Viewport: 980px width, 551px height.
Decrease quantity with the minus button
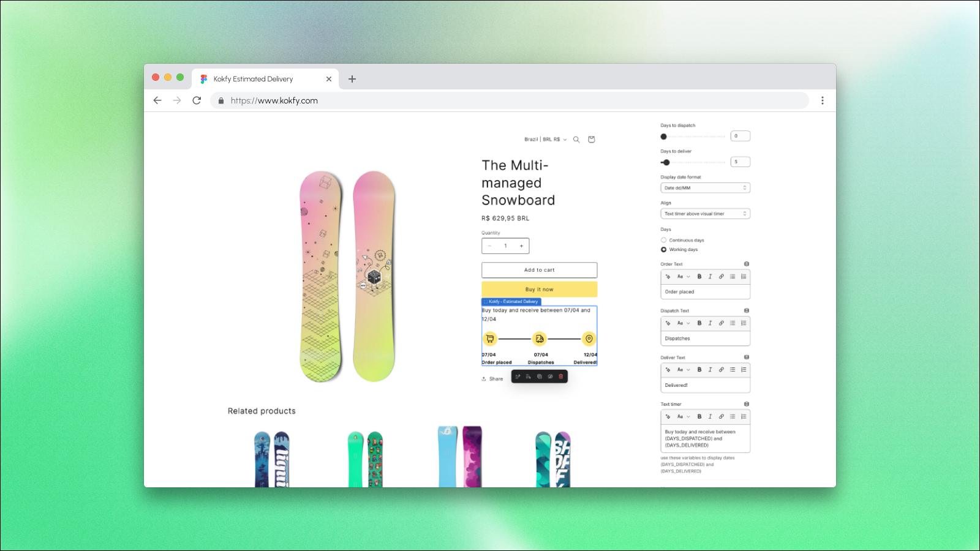490,246
